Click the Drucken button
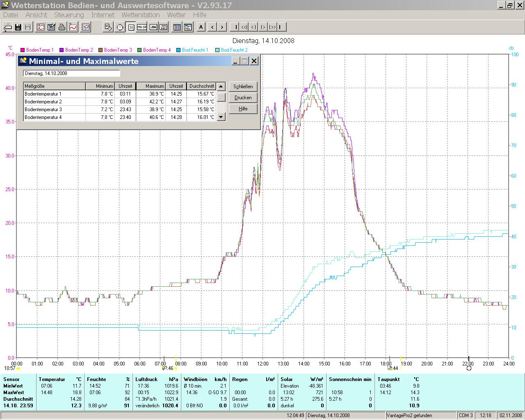The height and width of the screenshot is (420, 525). 243,98
